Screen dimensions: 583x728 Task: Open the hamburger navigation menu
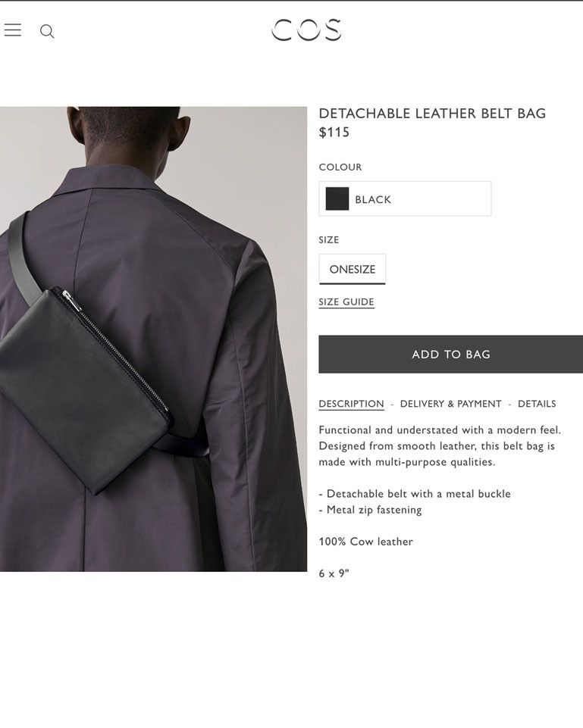click(x=13, y=30)
